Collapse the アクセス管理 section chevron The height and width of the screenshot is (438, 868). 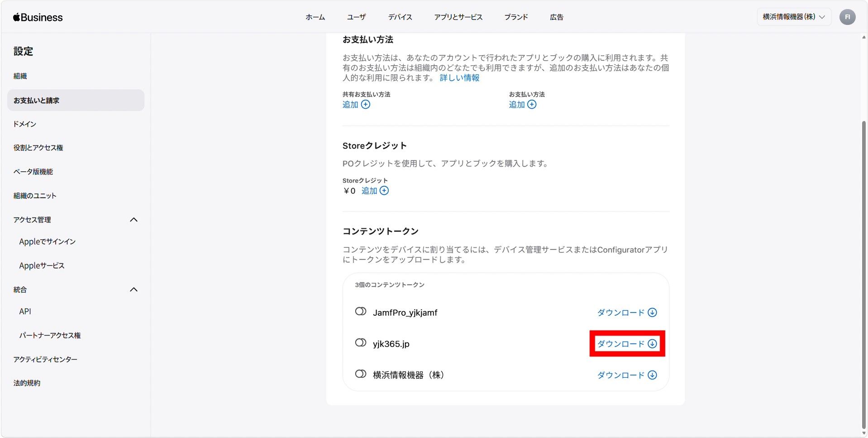tap(134, 220)
